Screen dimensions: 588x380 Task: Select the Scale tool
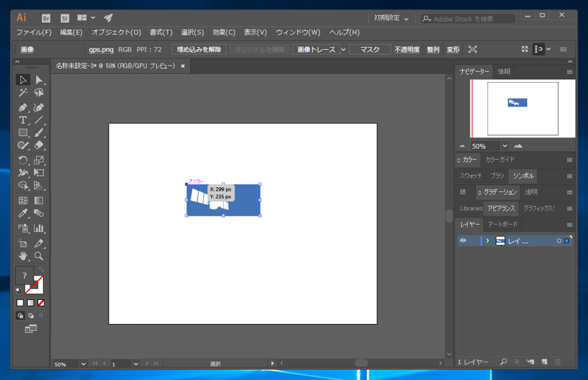coord(39,160)
